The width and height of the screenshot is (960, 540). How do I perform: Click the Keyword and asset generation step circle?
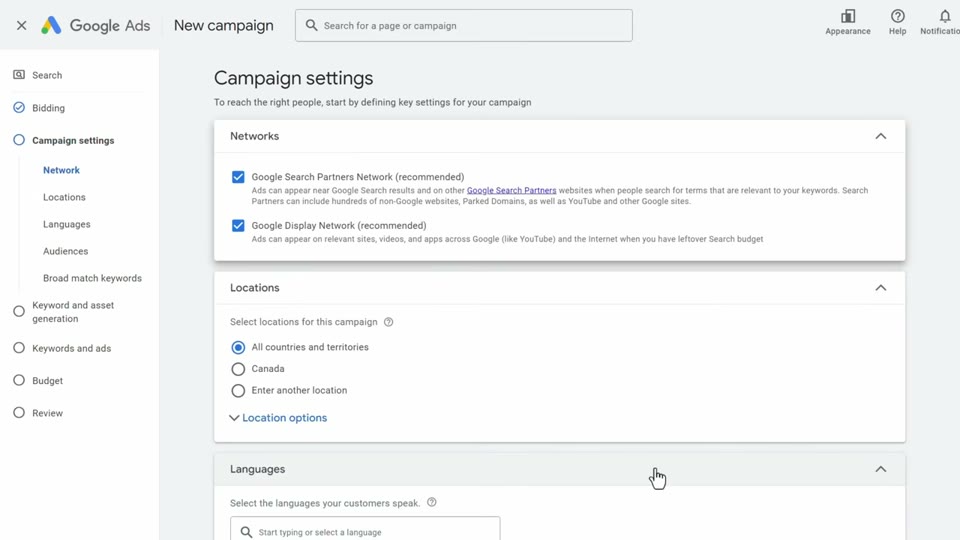pos(19,312)
